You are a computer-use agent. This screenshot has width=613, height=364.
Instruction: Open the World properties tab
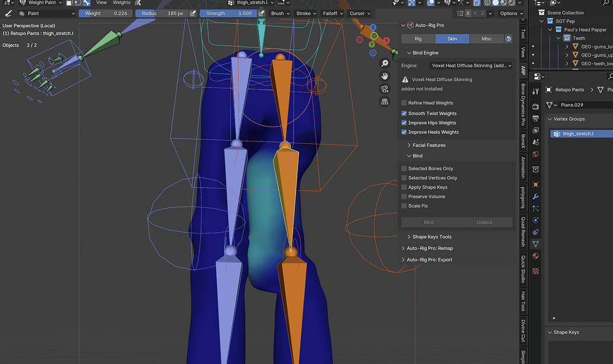[x=535, y=154]
